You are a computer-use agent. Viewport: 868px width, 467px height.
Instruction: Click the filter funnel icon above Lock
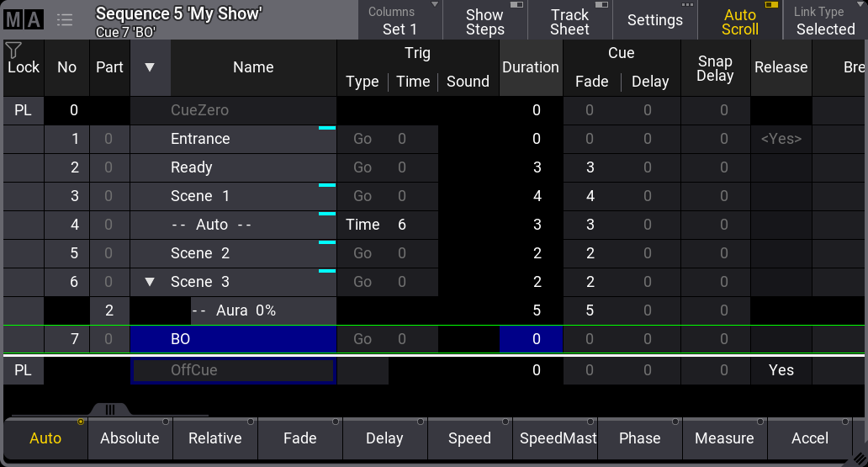[x=13, y=50]
